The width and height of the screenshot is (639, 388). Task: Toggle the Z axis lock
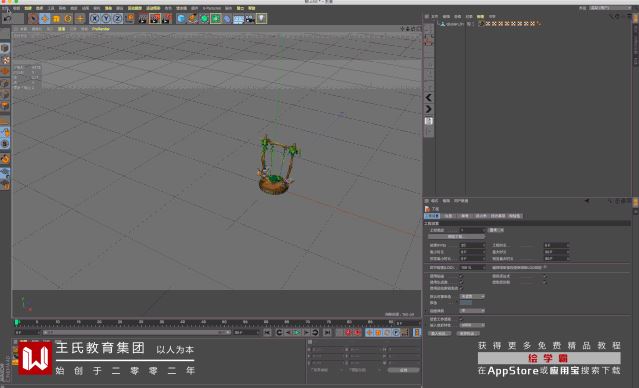click(x=117, y=18)
